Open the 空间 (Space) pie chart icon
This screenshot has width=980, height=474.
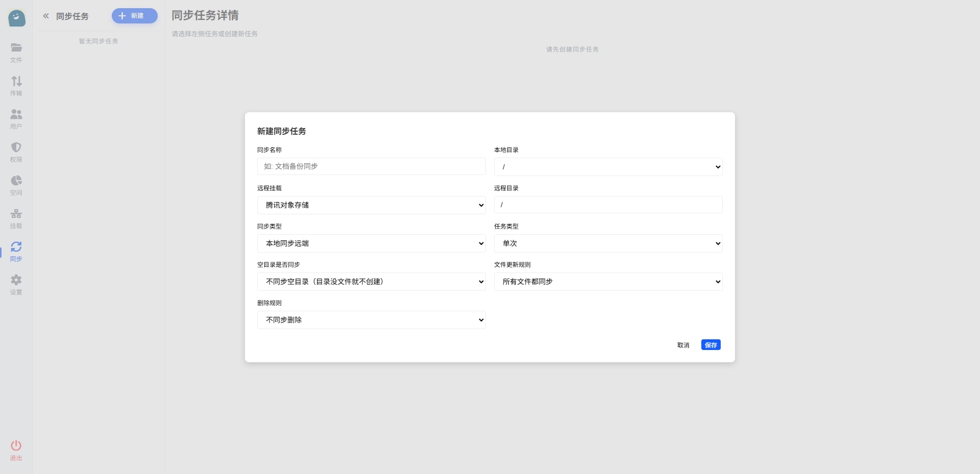click(16, 181)
